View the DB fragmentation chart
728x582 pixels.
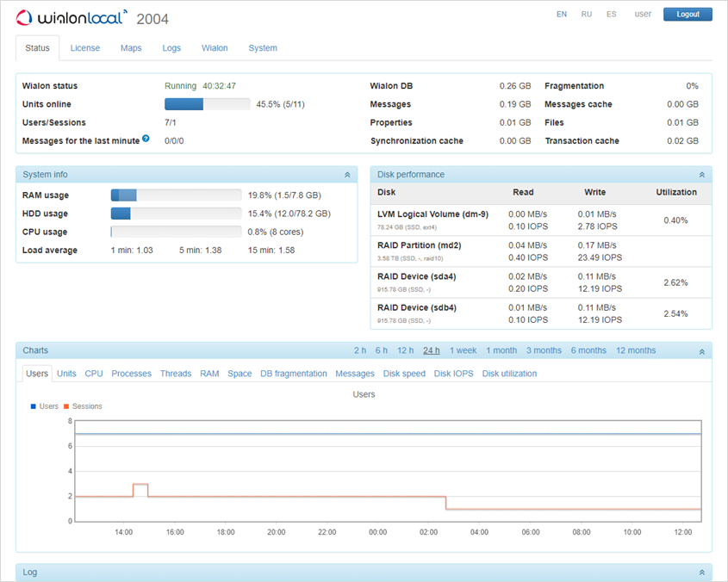(x=294, y=374)
